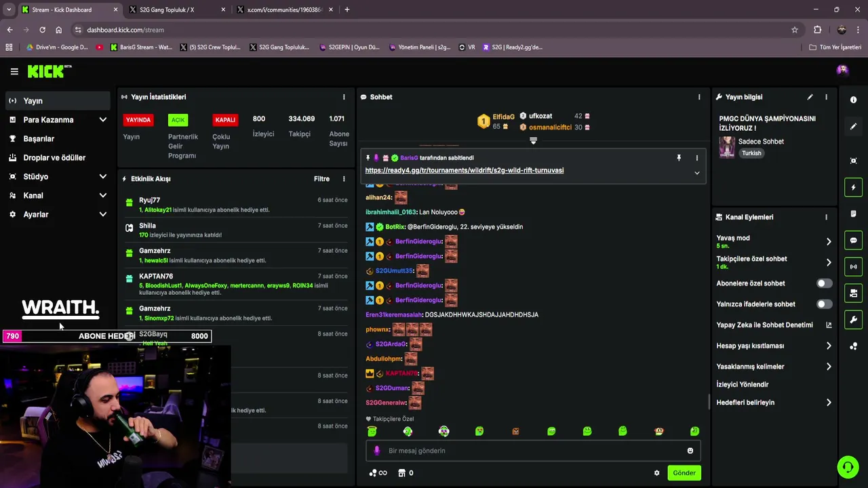
Task: Open the pinned ready4.gg tournament link
Action: pos(465,170)
